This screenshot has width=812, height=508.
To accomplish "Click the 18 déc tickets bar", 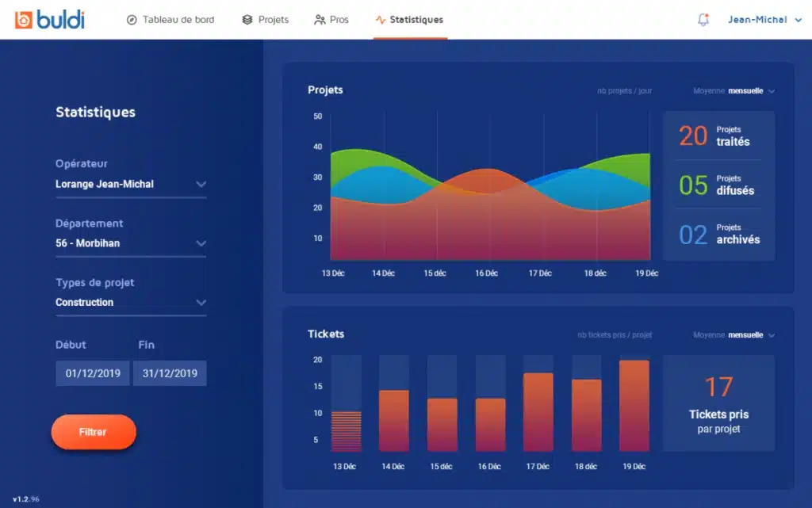I will (x=586, y=415).
